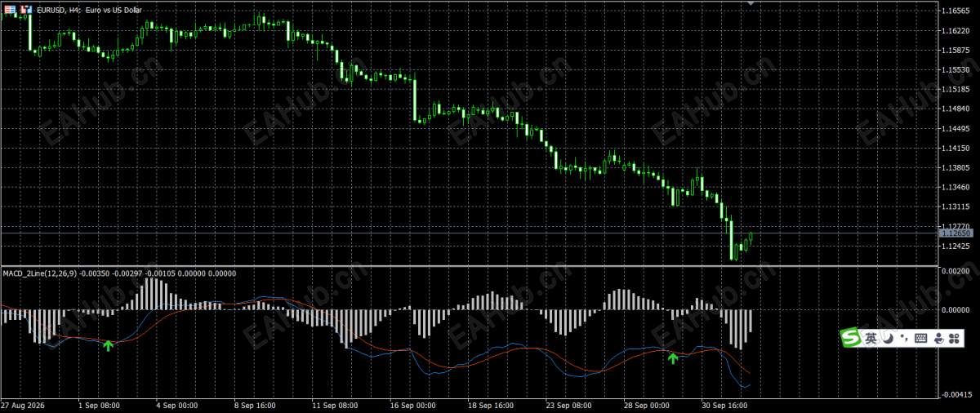Click the user account icon in input toolbar

tap(939, 338)
